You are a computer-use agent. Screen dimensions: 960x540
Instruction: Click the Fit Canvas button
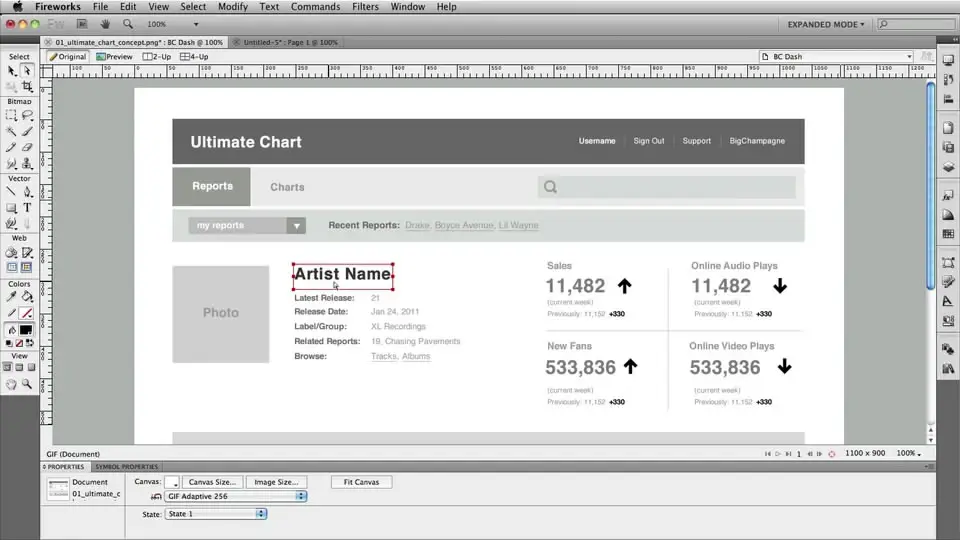[361, 482]
